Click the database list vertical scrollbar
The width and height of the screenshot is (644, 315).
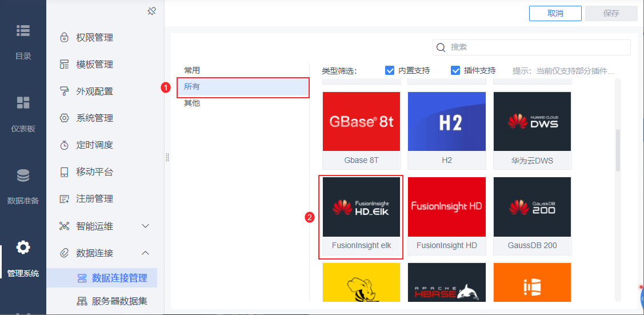618,150
